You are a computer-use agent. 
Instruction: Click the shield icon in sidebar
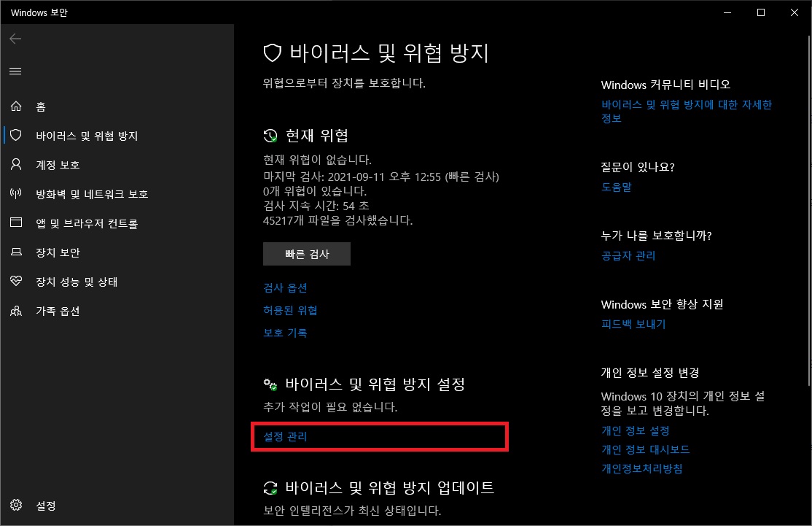(x=16, y=135)
